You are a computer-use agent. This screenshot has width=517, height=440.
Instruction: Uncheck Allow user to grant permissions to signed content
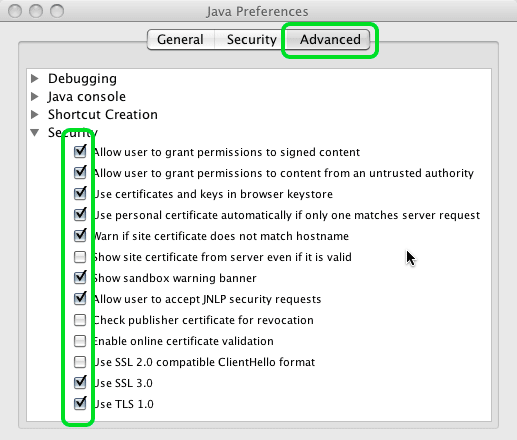pos(80,152)
